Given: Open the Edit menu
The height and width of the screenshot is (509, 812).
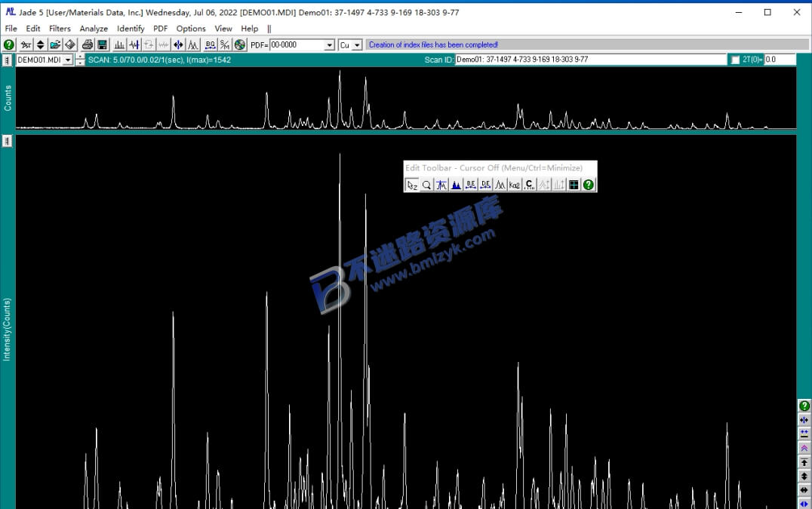Looking at the screenshot, I should (x=33, y=29).
